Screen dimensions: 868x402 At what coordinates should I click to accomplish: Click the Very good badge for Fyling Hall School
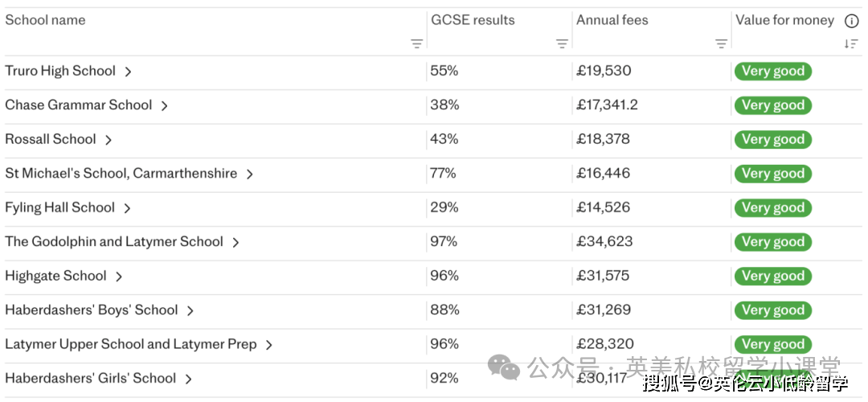772,208
